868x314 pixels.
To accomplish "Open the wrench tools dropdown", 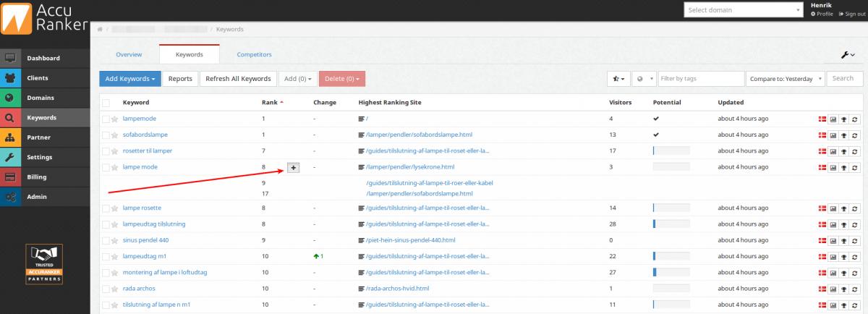I will tap(848, 55).
